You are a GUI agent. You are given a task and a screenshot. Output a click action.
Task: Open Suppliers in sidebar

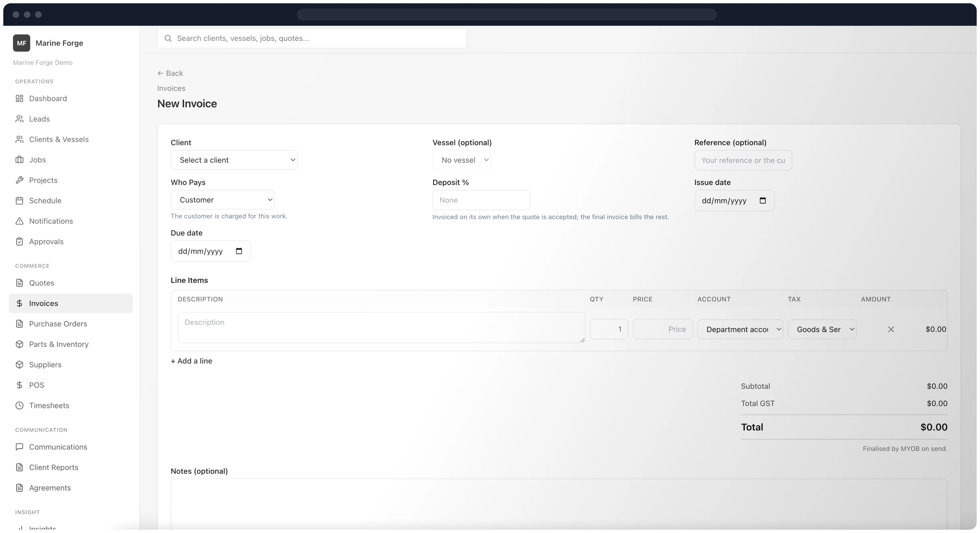71,365
